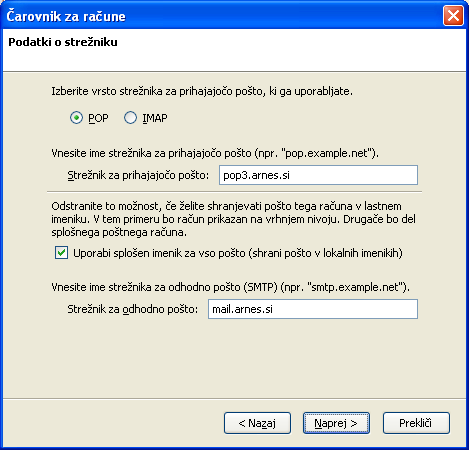Focus the incoming server field pop3.arnes.si
This screenshot has height=450, width=469.
click(x=318, y=175)
